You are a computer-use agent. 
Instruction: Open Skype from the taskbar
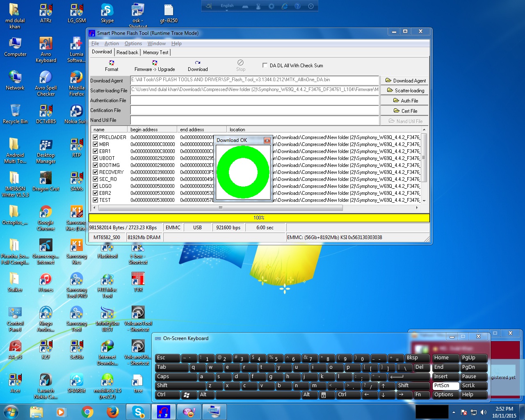(138, 412)
